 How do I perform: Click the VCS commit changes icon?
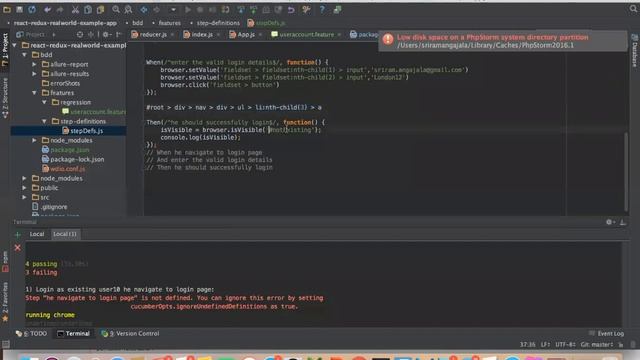click(x=253, y=9)
